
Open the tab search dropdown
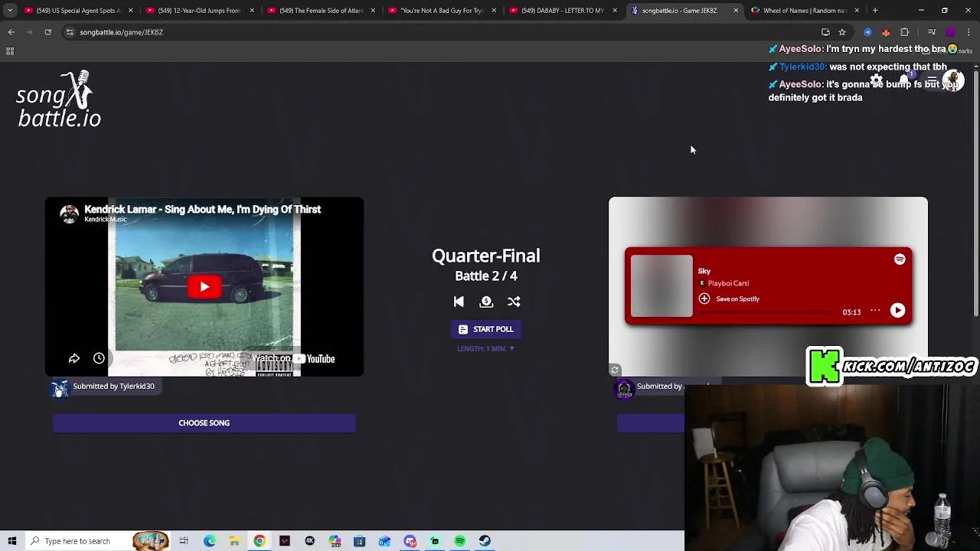coord(9,11)
